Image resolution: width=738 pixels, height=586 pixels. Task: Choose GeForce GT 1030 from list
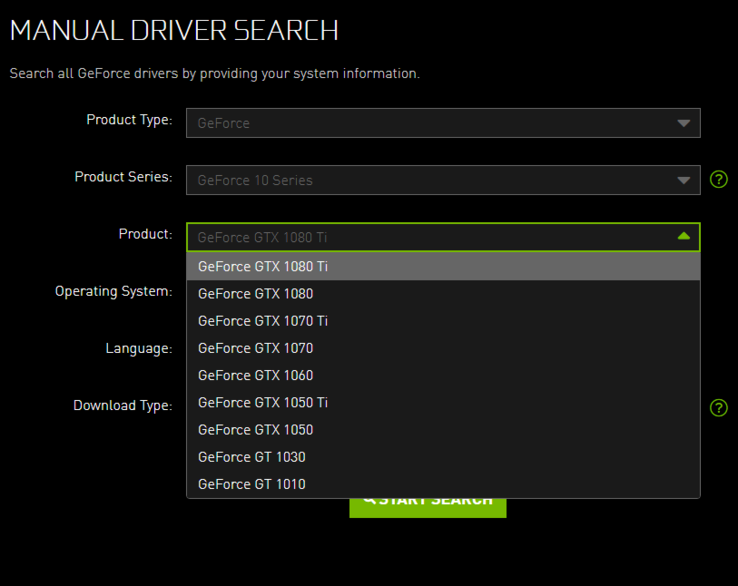(x=252, y=457)
